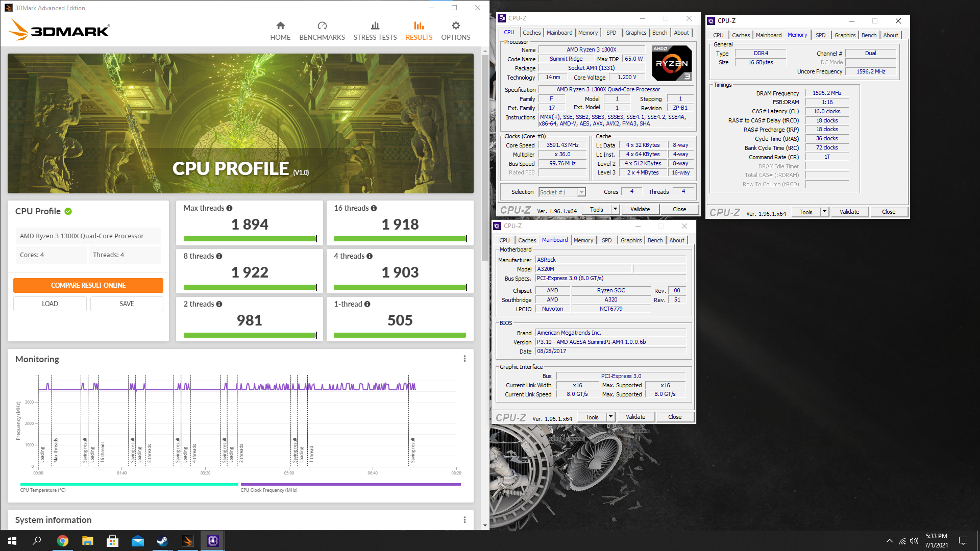Click the Ryzen 3 logo in CPU-Z
Viewport: 980px width, 551px height.
672,63
